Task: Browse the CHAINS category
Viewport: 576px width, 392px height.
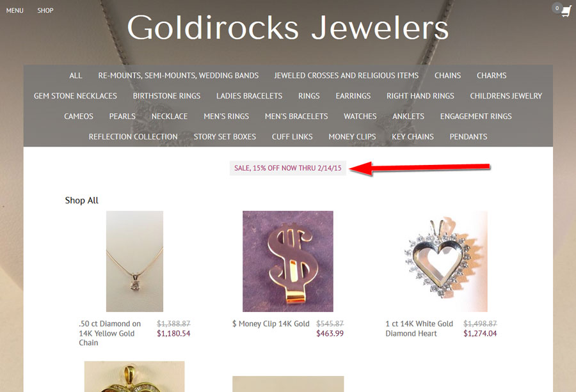Action: (x=447, y=75)
